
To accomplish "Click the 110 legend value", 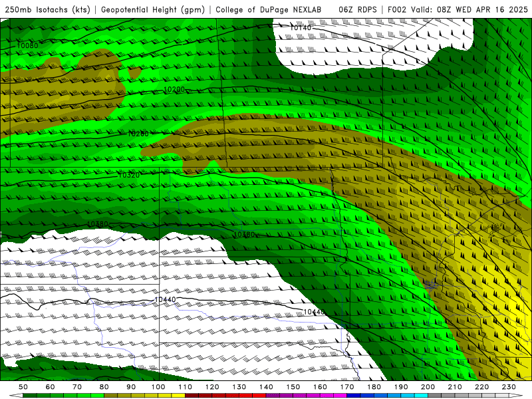I will [x=186, y=387].
